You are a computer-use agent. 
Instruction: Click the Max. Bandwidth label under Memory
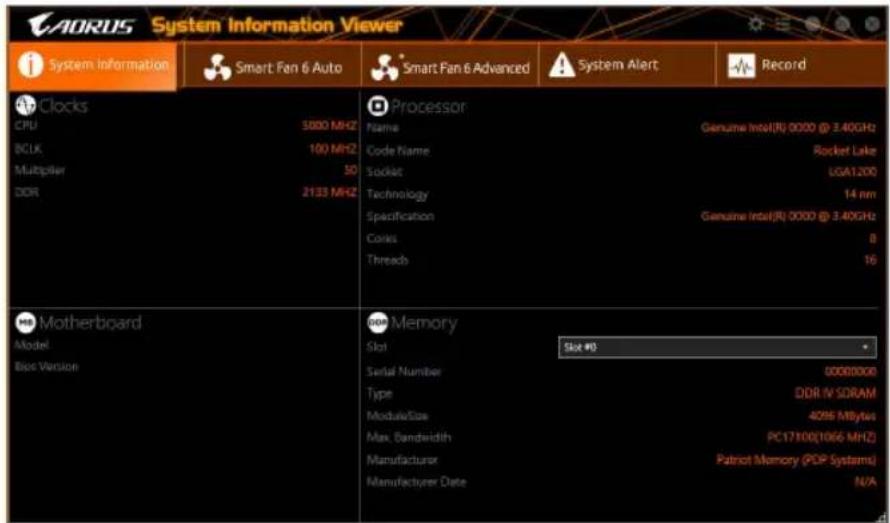(x=409, y=437)
